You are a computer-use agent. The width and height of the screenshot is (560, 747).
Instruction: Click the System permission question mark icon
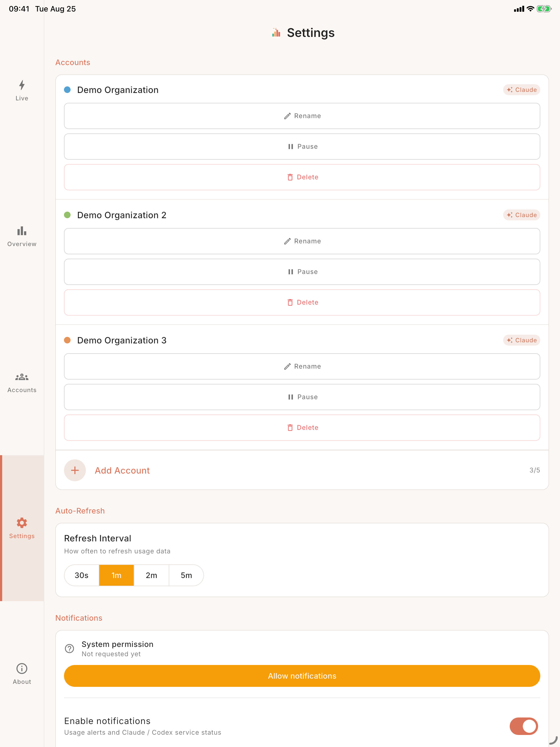(x=69, y=648)
